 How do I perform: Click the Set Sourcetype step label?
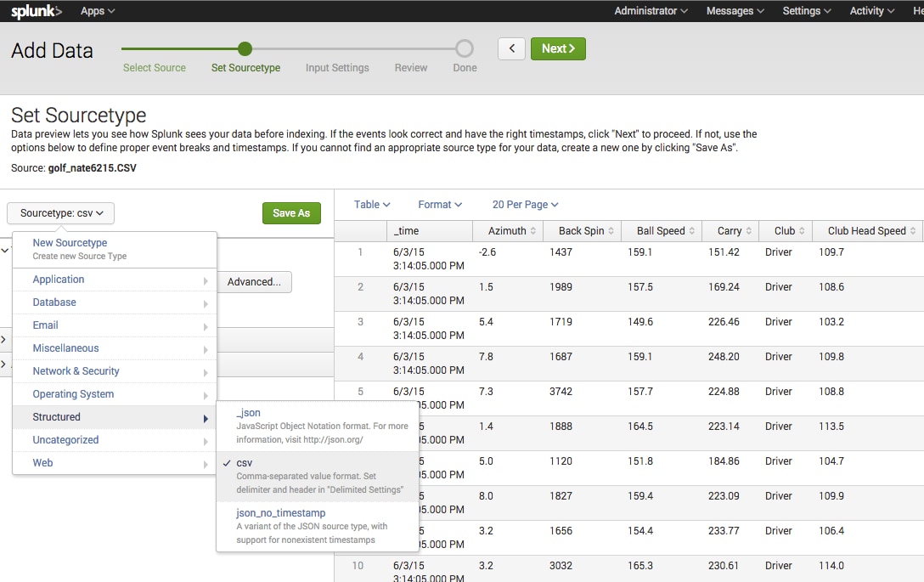point(245,68)
